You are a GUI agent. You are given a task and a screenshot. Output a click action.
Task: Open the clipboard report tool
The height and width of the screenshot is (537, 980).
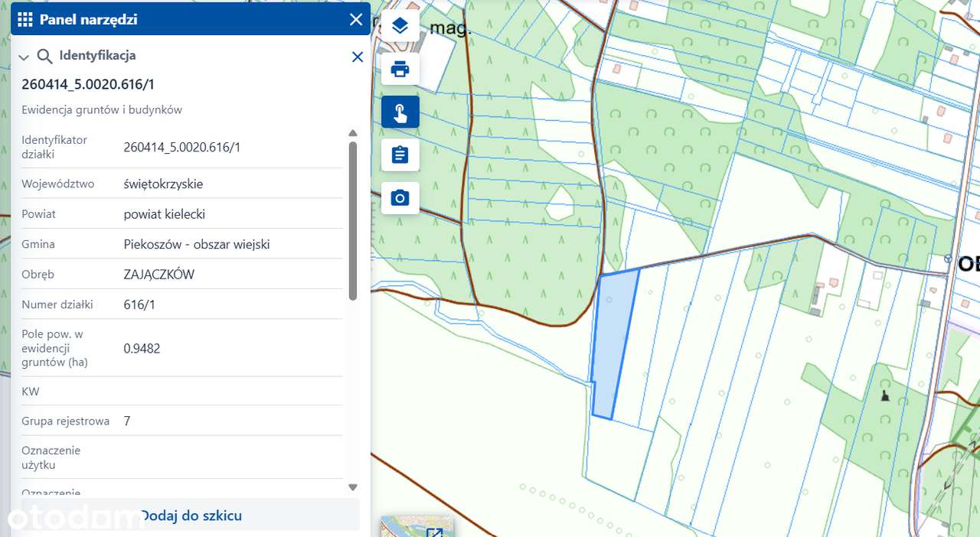tap(400, 155)
